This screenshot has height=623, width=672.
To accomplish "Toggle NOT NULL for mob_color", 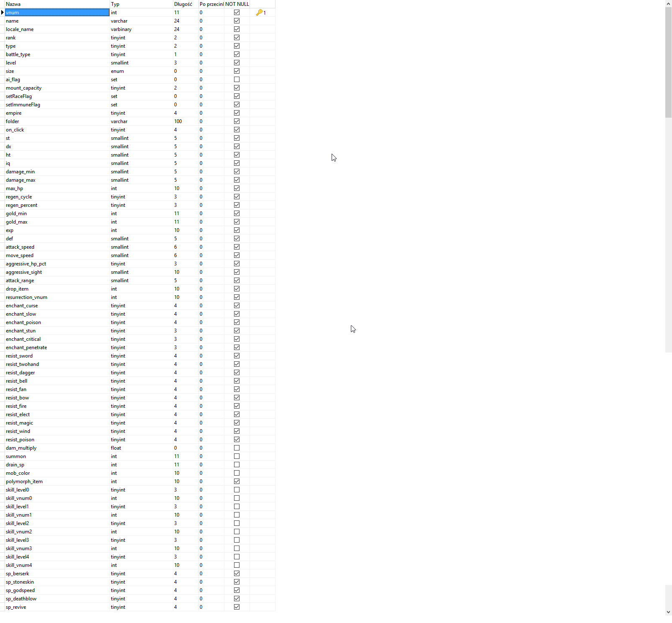I will tap(237, 473).
